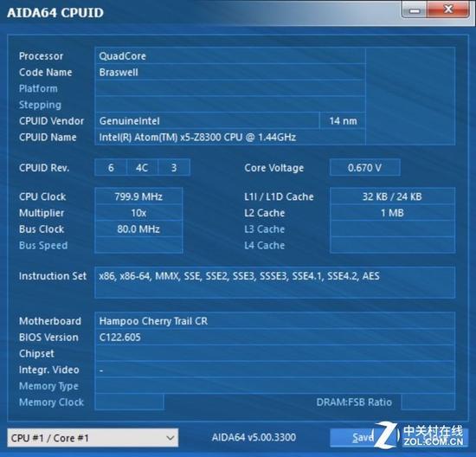Viewport: 476px width, 457px height.
Task: Click the Bus Speed label
Action: click(43, 245)
